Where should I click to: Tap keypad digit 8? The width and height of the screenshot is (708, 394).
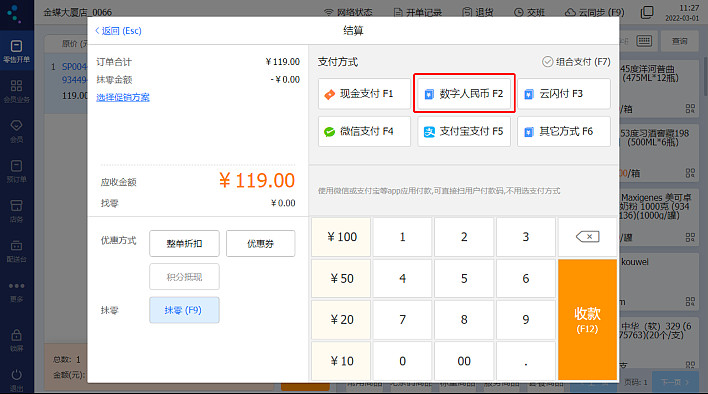pos(464,320)
